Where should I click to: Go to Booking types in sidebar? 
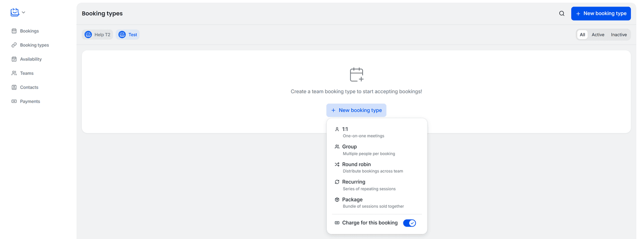[34, 45]
